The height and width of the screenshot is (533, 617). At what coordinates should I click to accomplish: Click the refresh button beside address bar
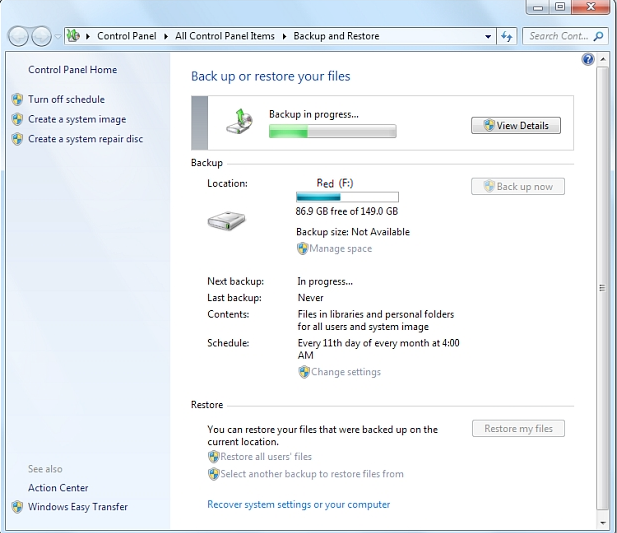click(508, 36)
